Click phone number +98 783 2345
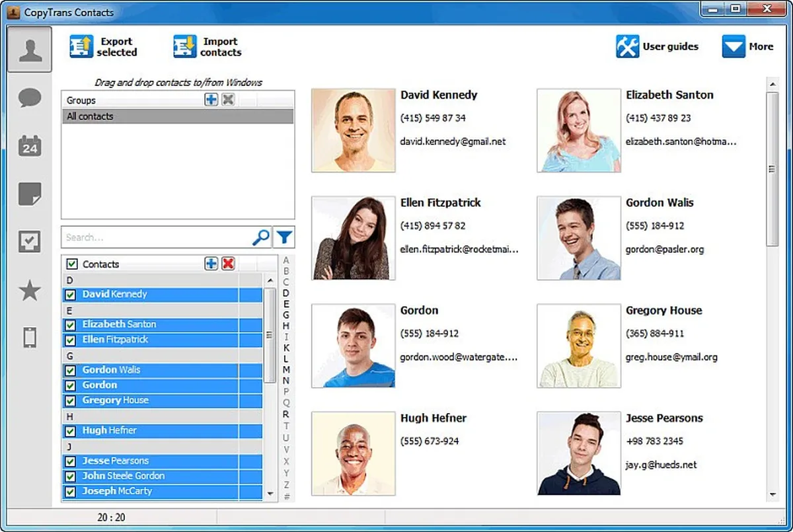Image resolution: width=793 pixels, height=532 pixels. coord(655,441)
